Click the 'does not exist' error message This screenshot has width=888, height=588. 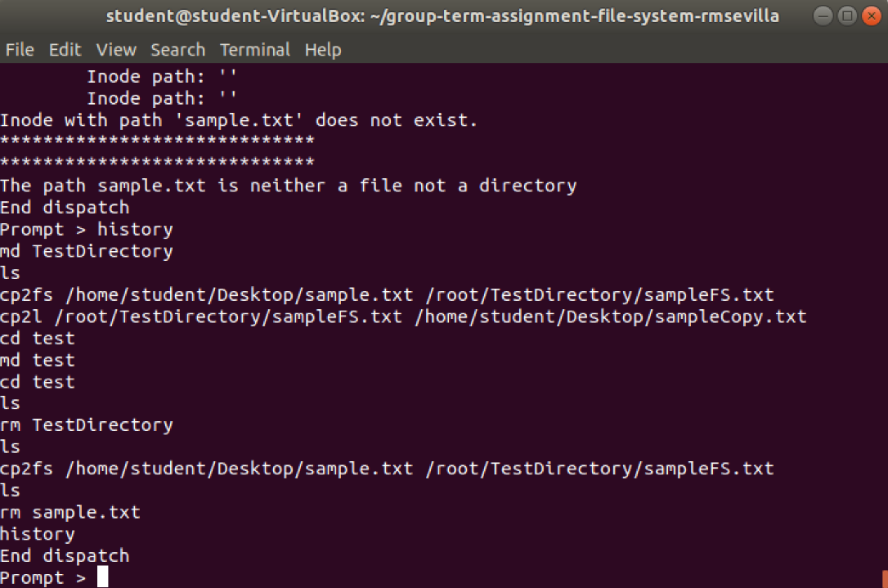[239, 120]
